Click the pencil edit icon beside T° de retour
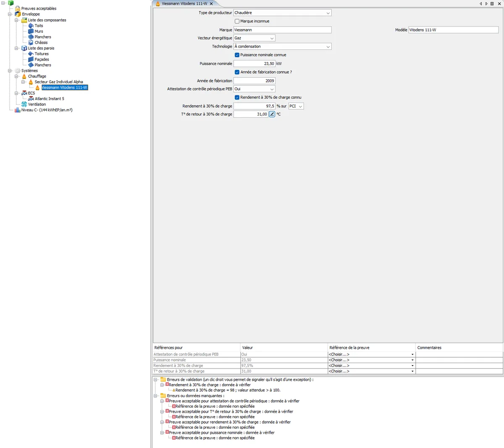This screenshot has height=448, width=504. (272, 114)
